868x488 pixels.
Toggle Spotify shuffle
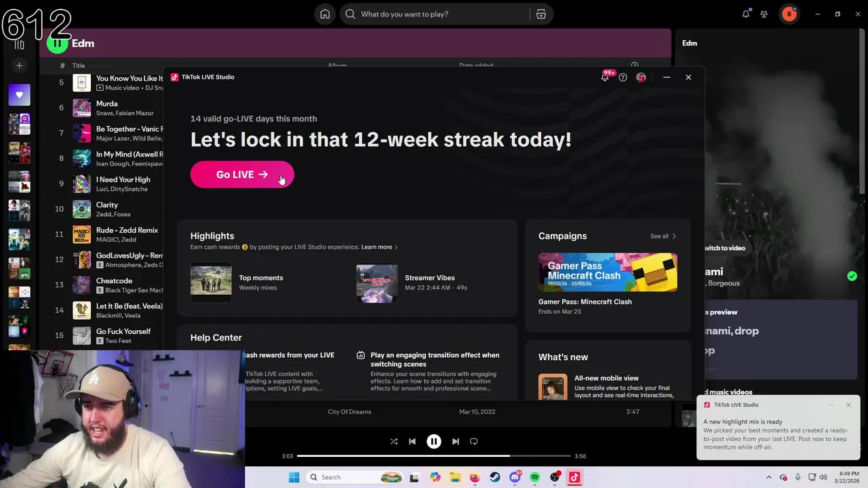coord(394,442)
